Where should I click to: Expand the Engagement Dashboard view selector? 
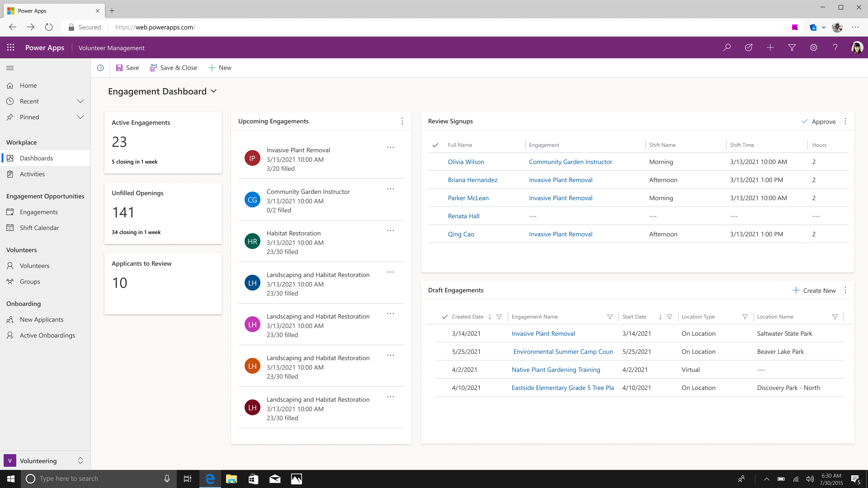pyautogui.click(x=214, y=91)
